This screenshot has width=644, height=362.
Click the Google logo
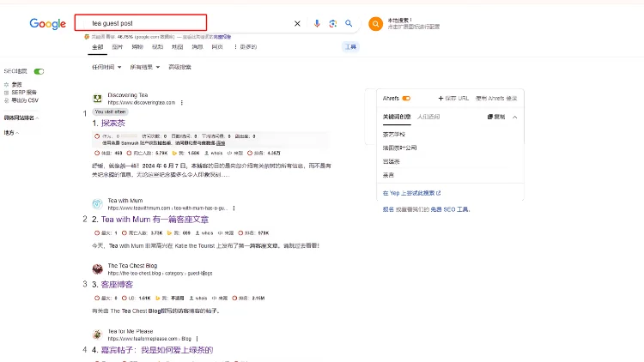[x=47, y=24]
